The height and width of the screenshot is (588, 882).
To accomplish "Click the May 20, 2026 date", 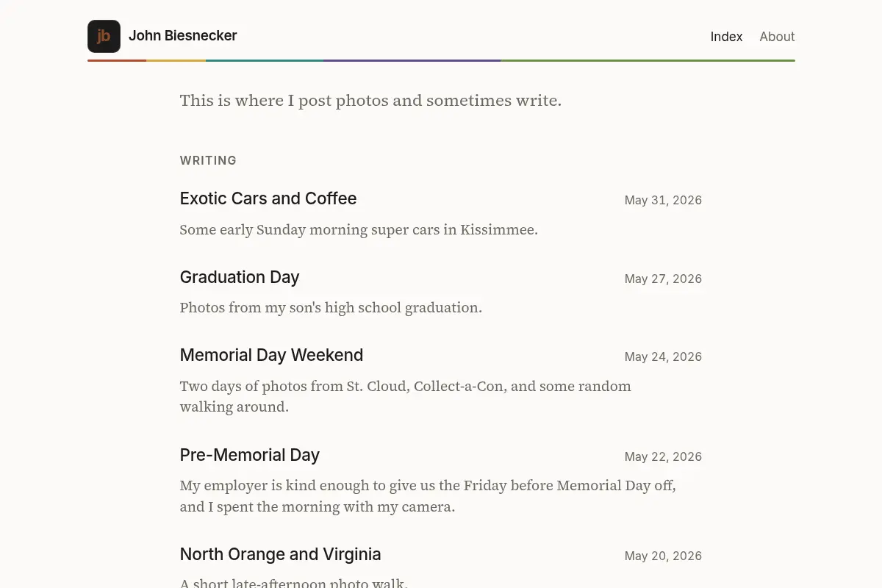I will coord(663,556).
